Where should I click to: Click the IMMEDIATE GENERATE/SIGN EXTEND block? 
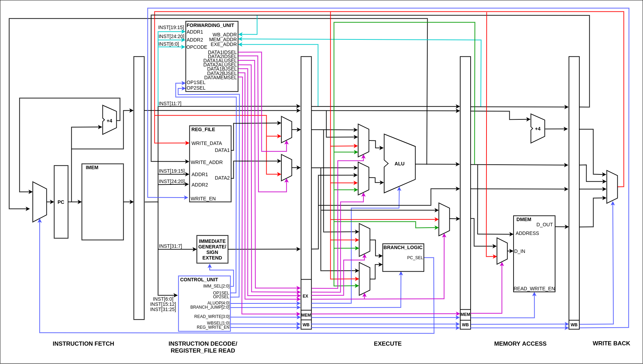point(212,249)
